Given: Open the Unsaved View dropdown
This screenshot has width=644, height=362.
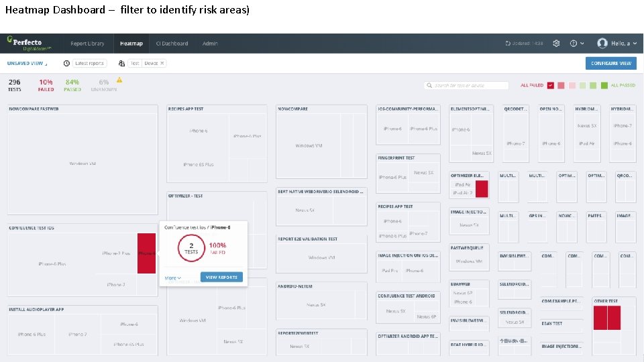Looking at the screenshot, I should pyautogui.click(x=27, y=63).
